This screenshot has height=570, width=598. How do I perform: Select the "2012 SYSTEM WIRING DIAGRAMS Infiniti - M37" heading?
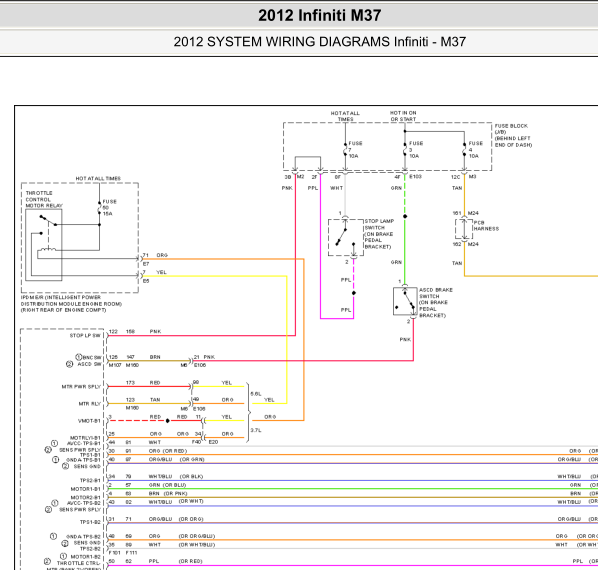coord(320,42)
